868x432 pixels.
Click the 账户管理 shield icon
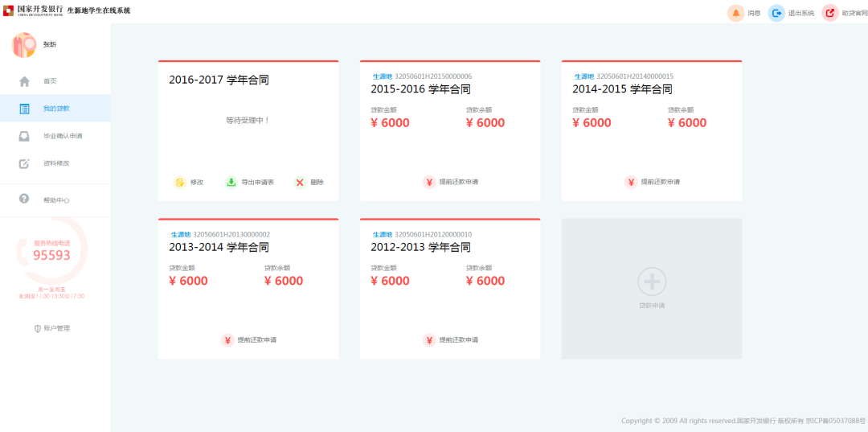pos(38,328)
